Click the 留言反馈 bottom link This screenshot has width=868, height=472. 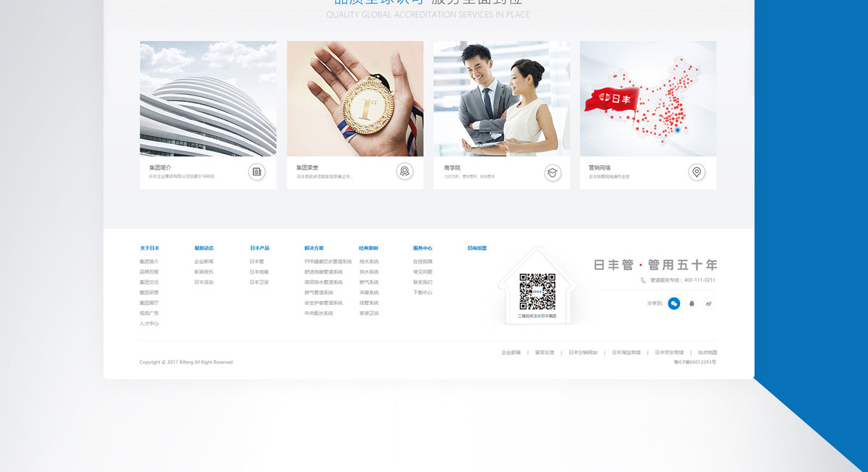pyautogui.click(x=545, y=353)
